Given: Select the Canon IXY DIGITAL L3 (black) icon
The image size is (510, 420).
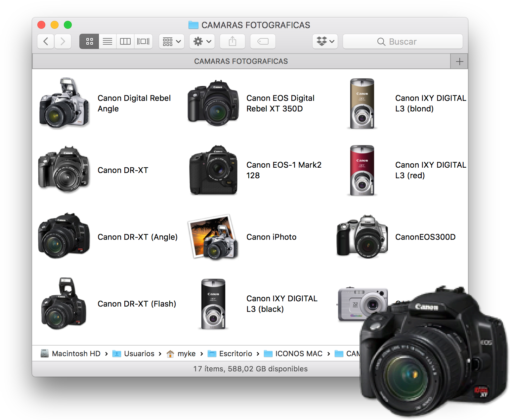Looking at the screenshot, I should pos(213,304).
